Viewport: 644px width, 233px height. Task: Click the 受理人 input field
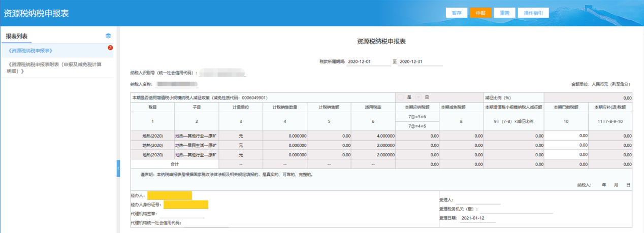coord(477,200)
